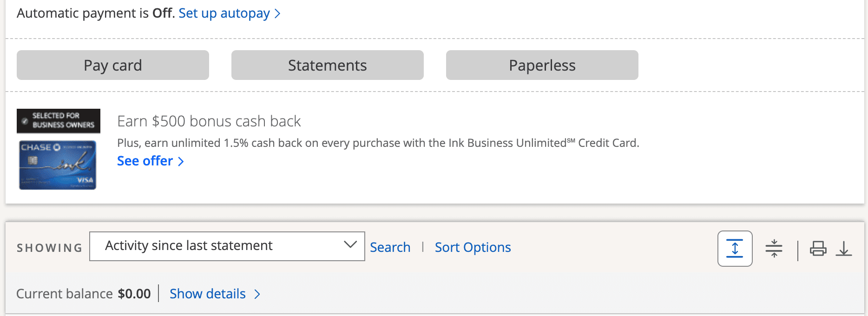Print the account activity
Viewport: 868px width, 316px height.
point(818,248)
